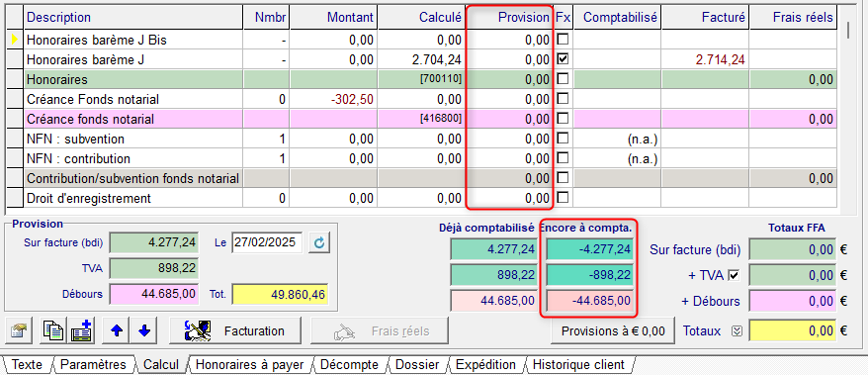Viewport: 868px width, 375px height.
Task: Click the row selector of the Honoraires barème J Bis row
Action: [x=15, y=40]
